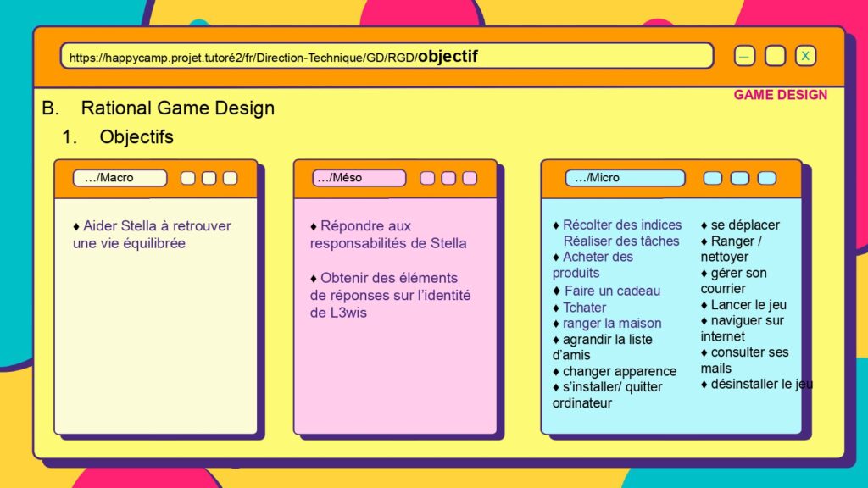
Task: Click the 'Réaliser des tâches' item
Action: click(621, 241)
